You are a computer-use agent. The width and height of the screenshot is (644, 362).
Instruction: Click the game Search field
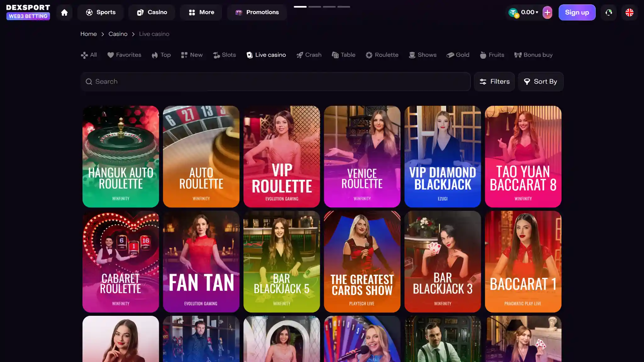pos(275,82)
